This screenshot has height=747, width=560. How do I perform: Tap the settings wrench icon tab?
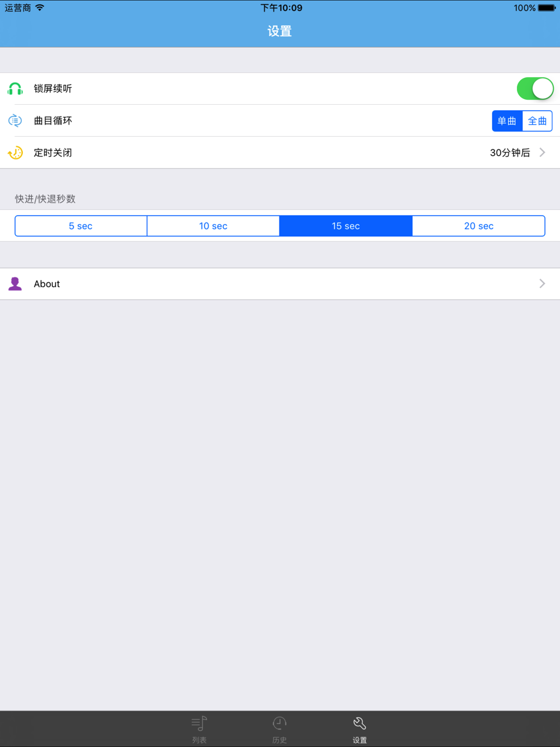pos(360,723)
